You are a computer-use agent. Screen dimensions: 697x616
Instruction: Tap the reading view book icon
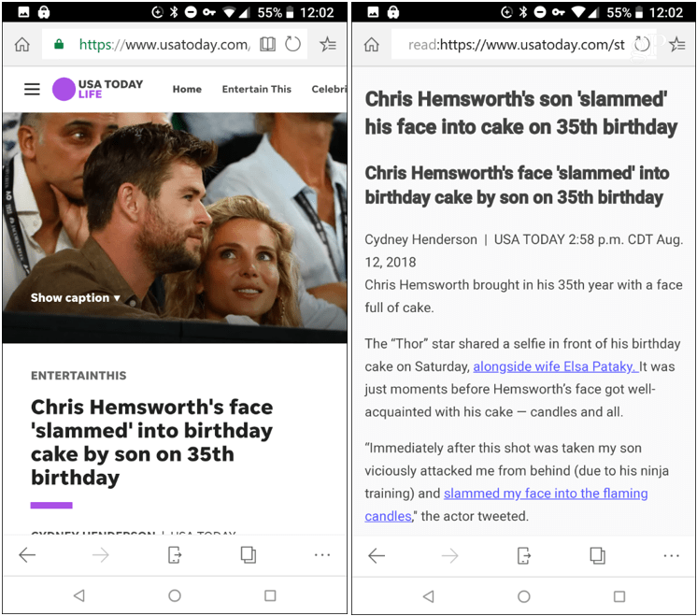pyautogui.click(x=267, y=44)
